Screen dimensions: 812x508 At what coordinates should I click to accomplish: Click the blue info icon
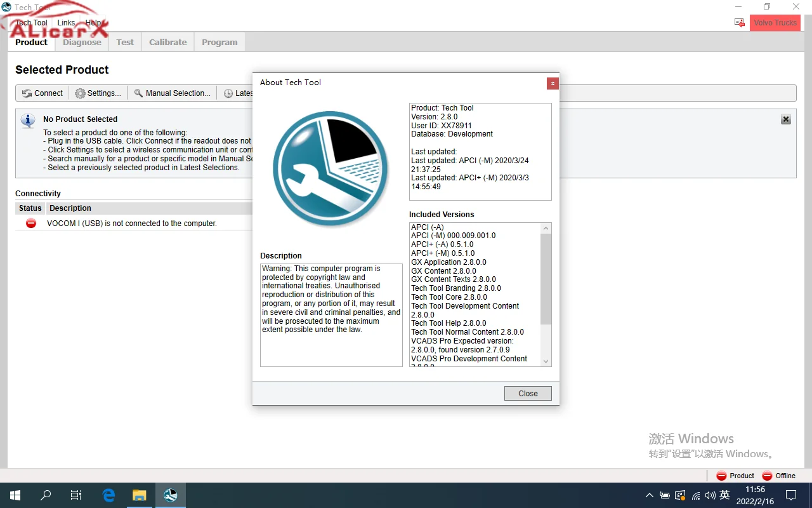28,121
